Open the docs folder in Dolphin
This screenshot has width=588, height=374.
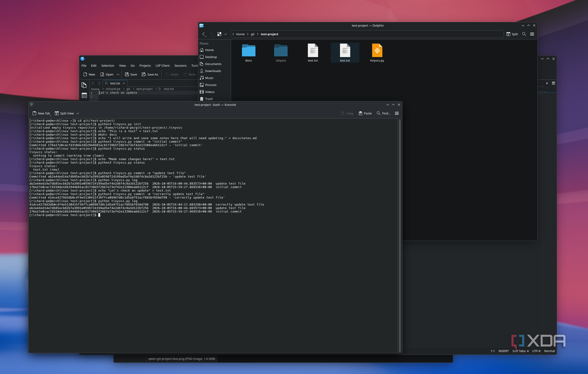pyautogui.click(x=248, y=53)
